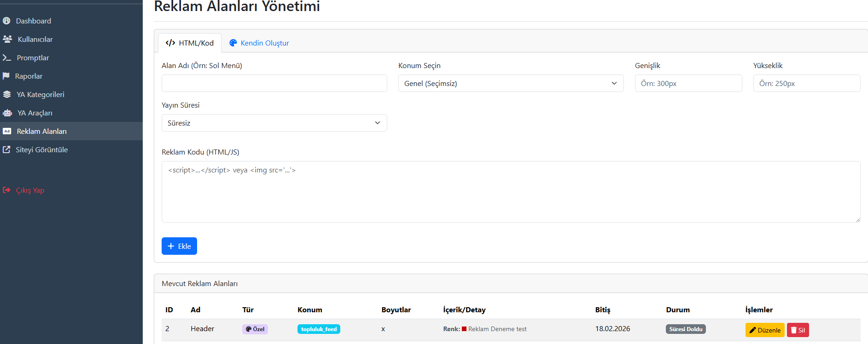Select Reklam Alanları sidebar entry
Image resolution: width=868 pixels, height=344 pixels.
[x=71, y=131]
